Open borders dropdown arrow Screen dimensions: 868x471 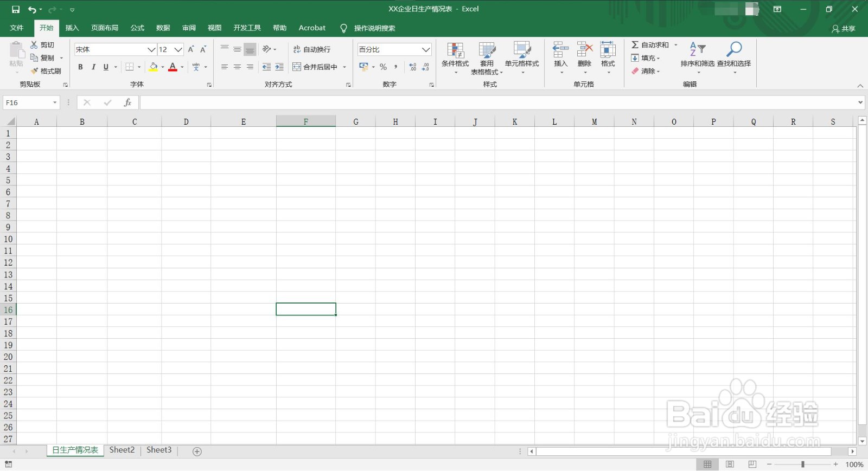[x=139, y=67]
